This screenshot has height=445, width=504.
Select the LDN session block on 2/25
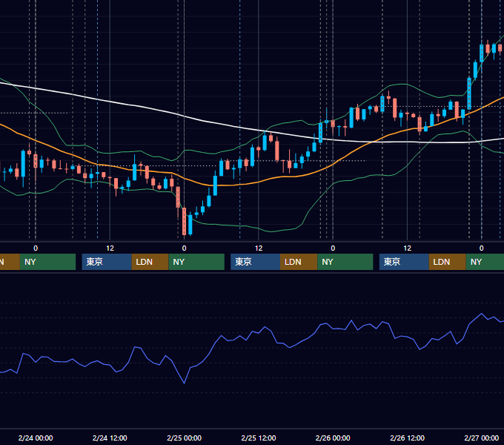pos(299,262)
